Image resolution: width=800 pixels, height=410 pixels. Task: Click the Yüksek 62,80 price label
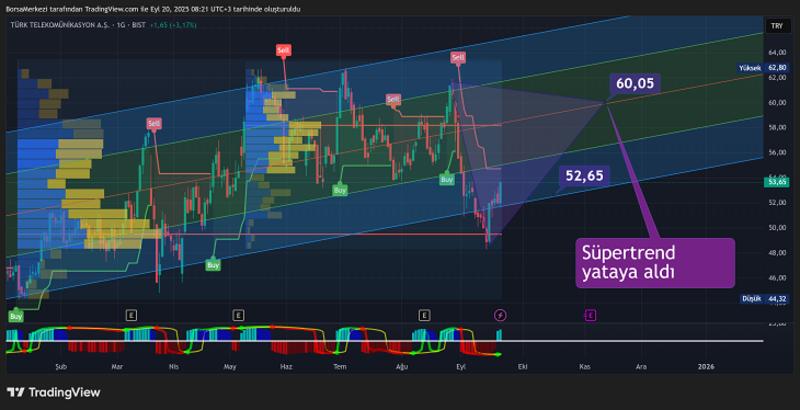[x=762, y=68]
